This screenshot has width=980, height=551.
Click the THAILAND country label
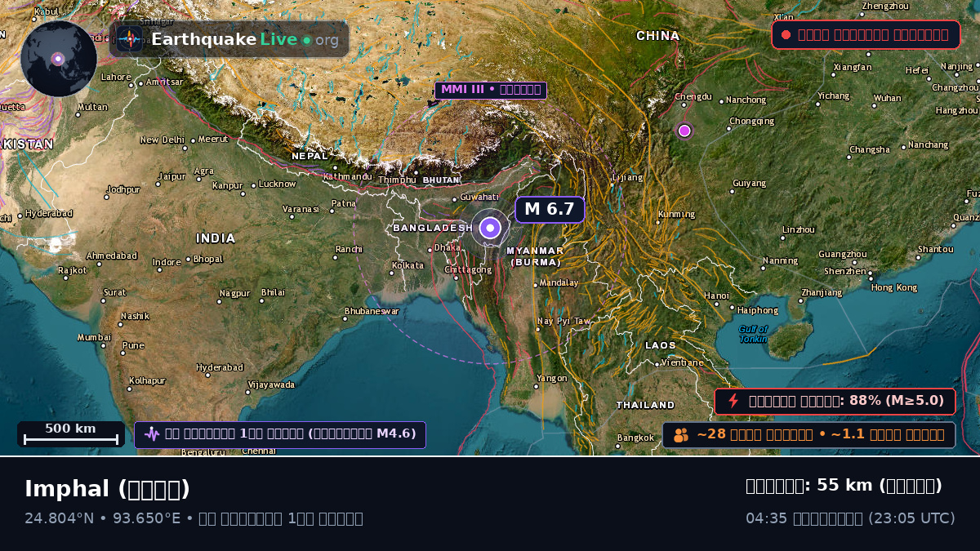pos(645,405)
